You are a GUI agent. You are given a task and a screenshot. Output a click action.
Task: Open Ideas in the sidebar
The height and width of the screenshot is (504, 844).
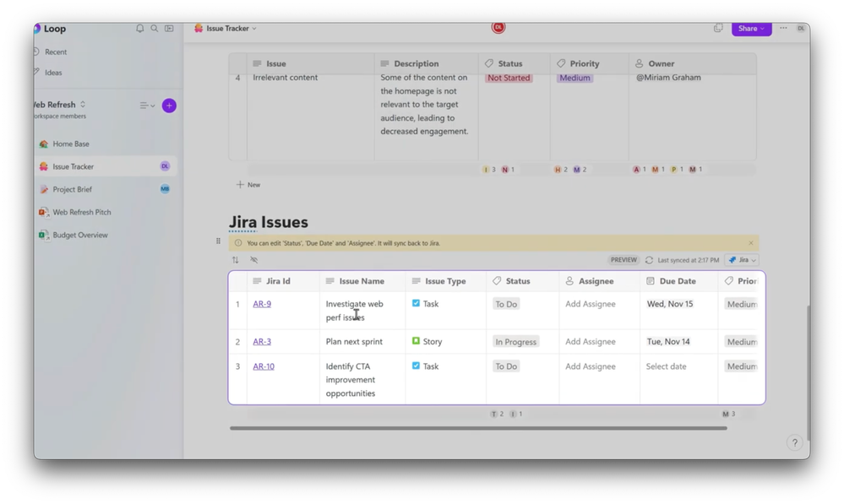pyautogui.click(x=52, y=72)
